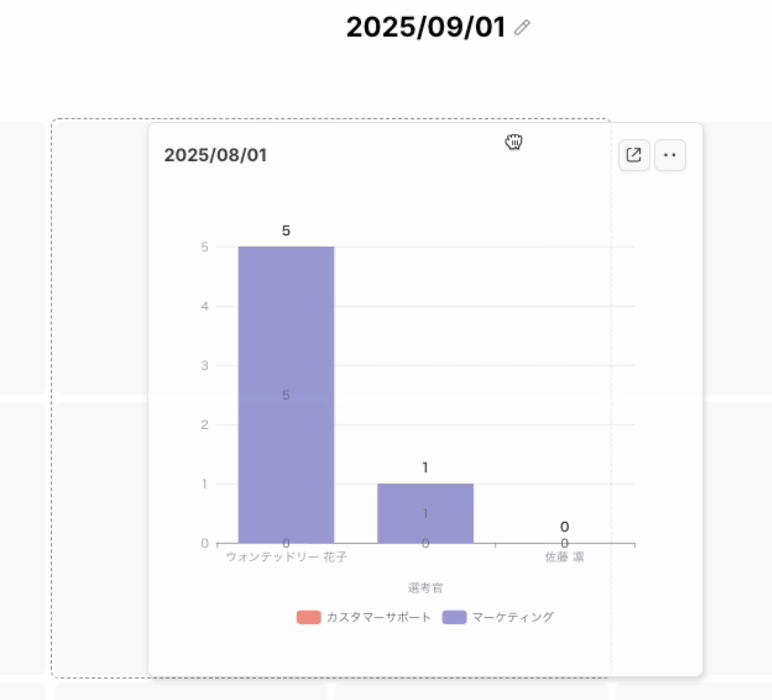
Task: Click the 2025/09/01 page title
Action: (426, 28)
